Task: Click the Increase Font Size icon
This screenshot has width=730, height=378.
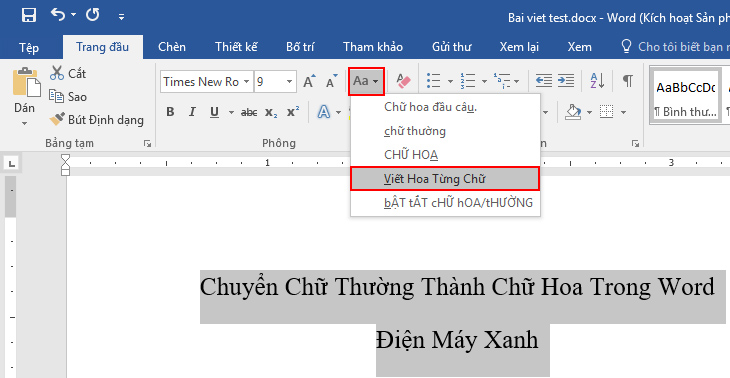Action: [309, 81]
